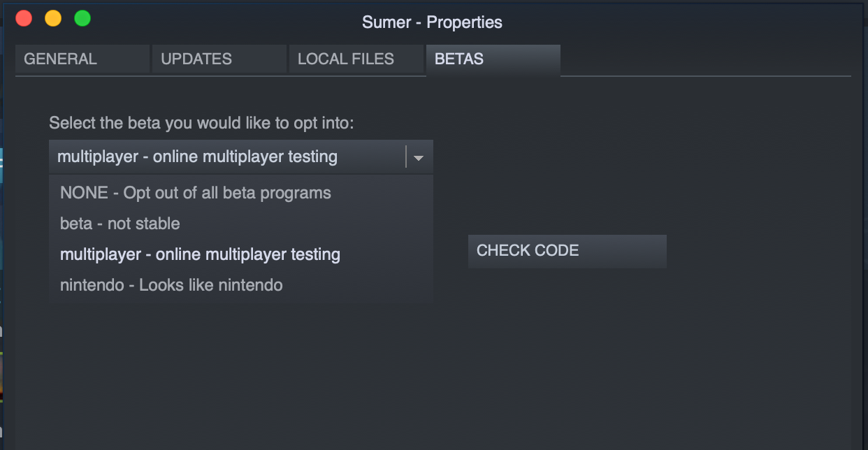Pick 'multiplayer - online multiplayer testing' in the list

point(200,254)
